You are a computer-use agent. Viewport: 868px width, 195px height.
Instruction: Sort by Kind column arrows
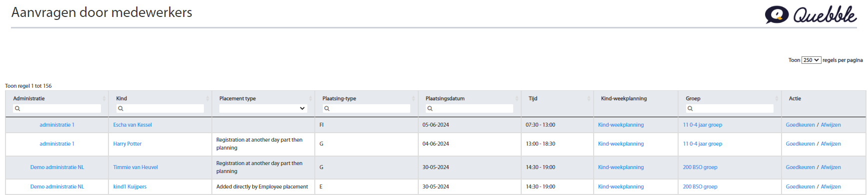207,99
